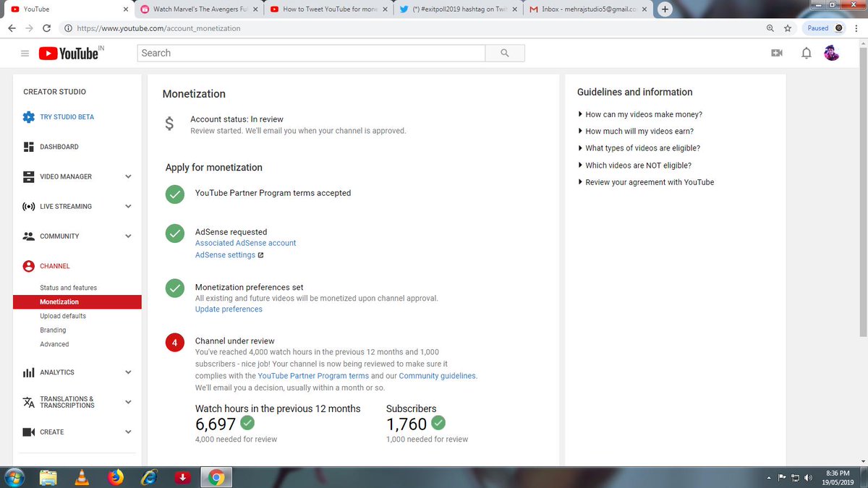Expand the Analytics section

click(128, 372)
